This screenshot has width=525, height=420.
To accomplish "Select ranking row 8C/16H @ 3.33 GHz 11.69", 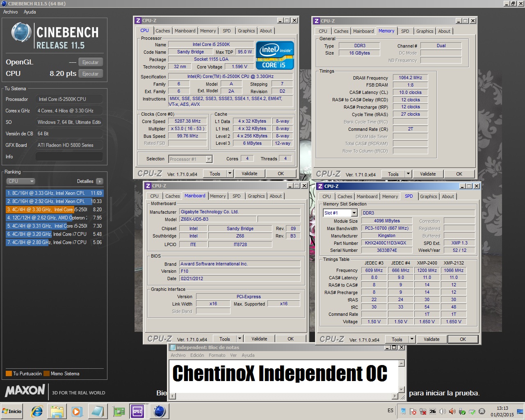I will click(x=55, y=193).
